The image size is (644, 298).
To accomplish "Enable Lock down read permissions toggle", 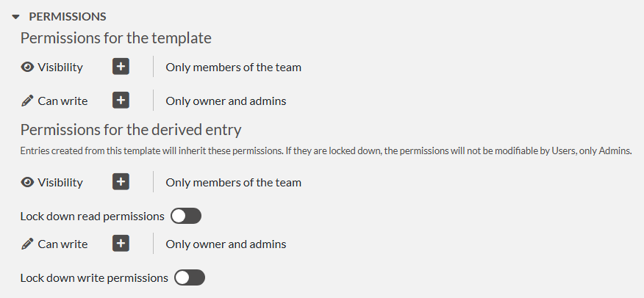I will point(185,217).
